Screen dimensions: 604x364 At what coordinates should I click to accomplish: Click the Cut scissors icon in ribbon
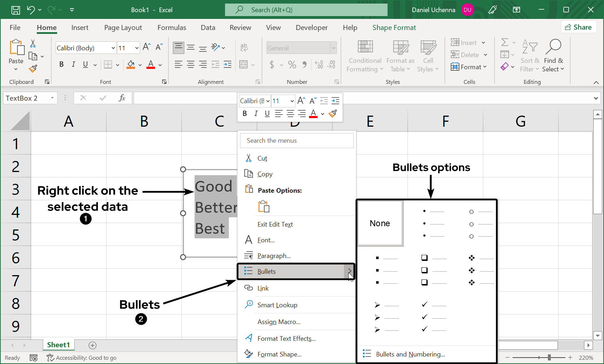pos(33,44)
